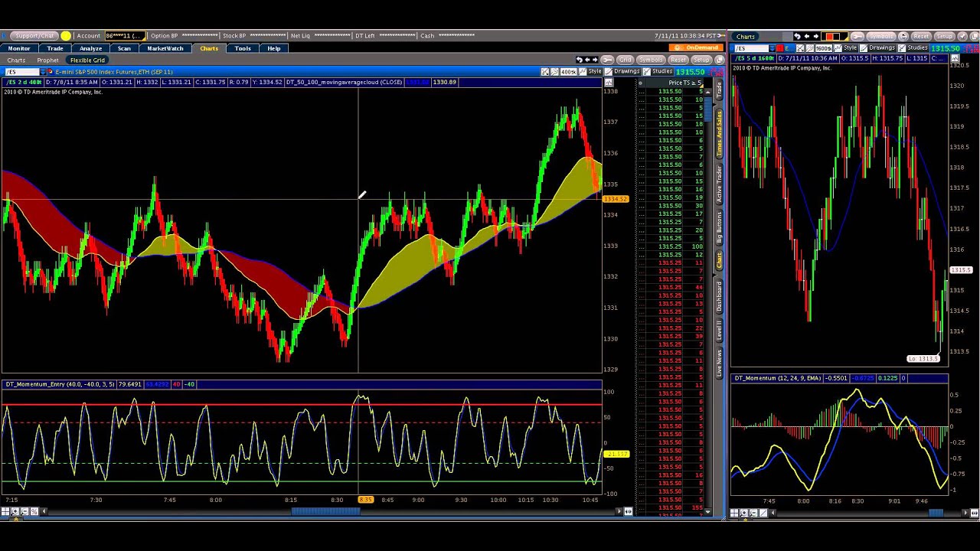Open the MarketWatch tab
Image resolution: width=980 pixels, height=551 pixels.
[165, 48]
